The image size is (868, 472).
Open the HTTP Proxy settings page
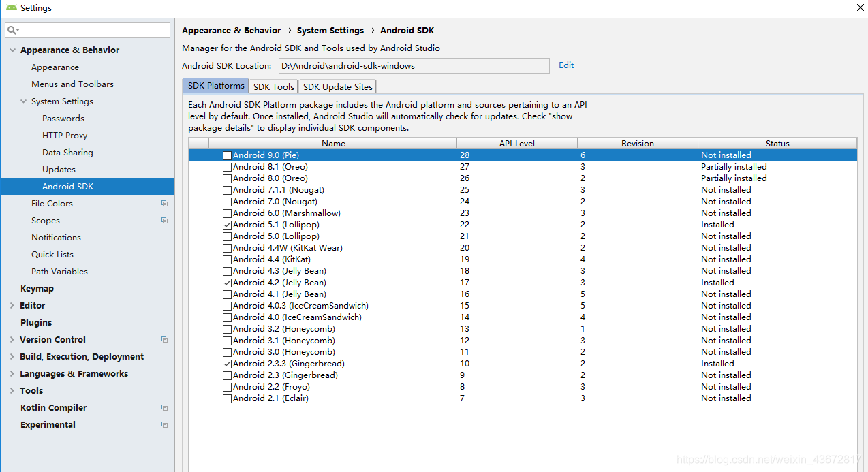(x=65, y=136)
